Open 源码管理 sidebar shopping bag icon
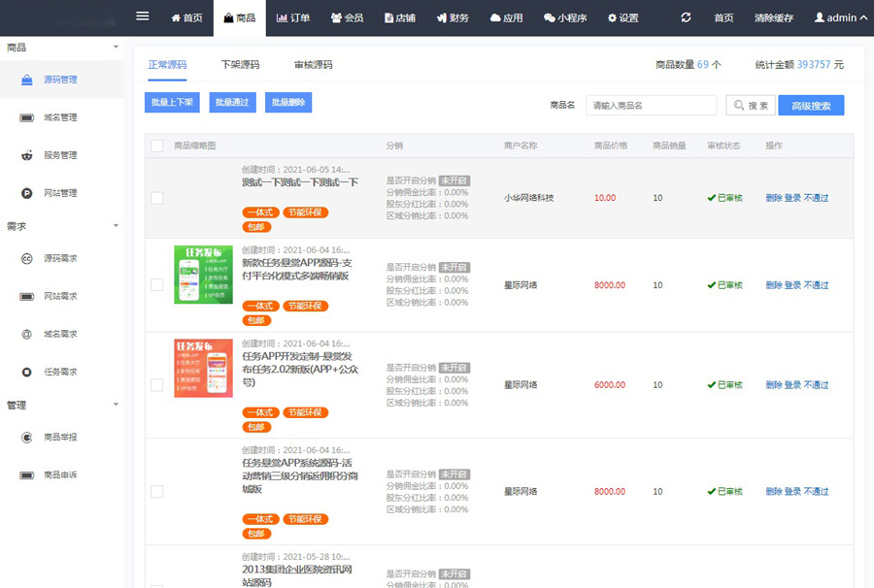Screen dimensions: 874x588 27,80
